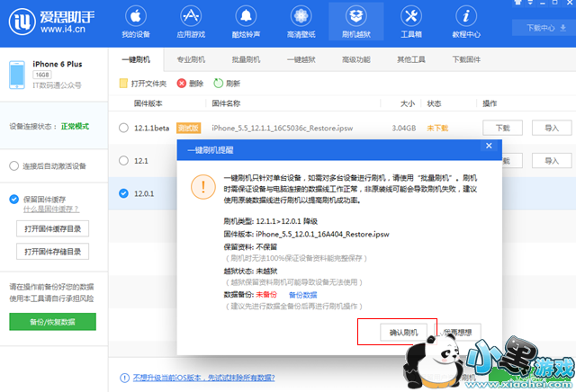Open the 不想升级当前iOS版本 link
The width and height of the screenshot is (576, 392).
point(204,378)
